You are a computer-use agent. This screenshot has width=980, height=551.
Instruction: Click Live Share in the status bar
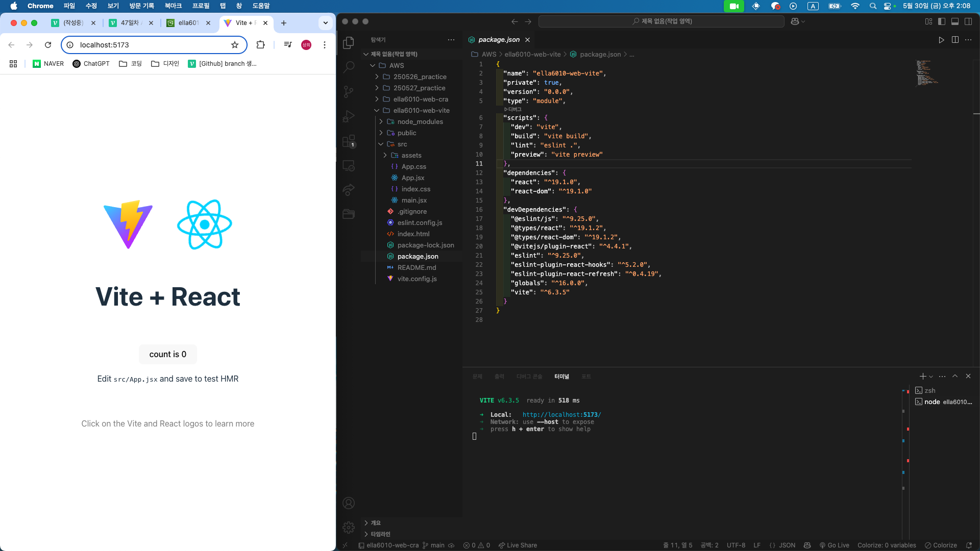coord(518,545)
